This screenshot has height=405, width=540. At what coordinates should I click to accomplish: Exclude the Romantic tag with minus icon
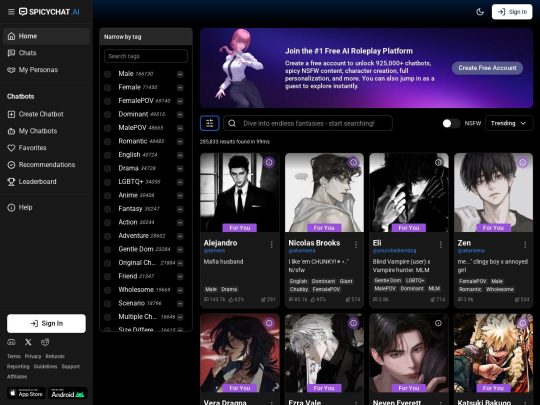[x=180, y=142]
